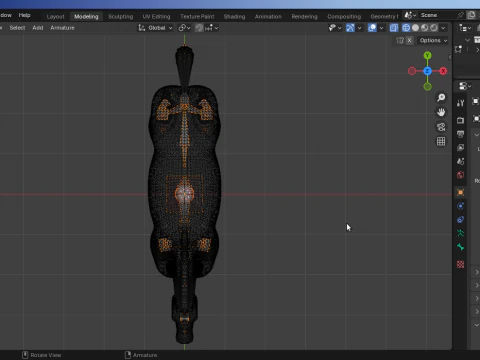
Task: Open the Options dropdown
Action: click(x=433, y=40)
